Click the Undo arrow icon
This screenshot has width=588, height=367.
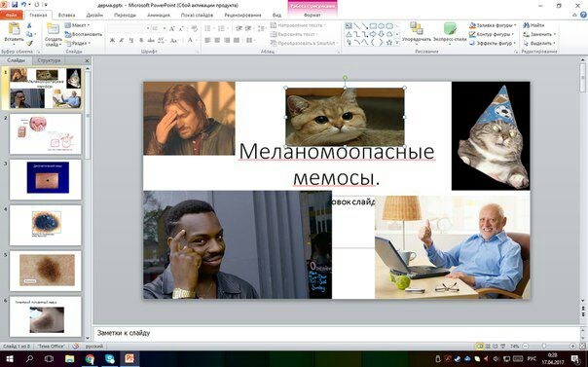coord(24,5)
